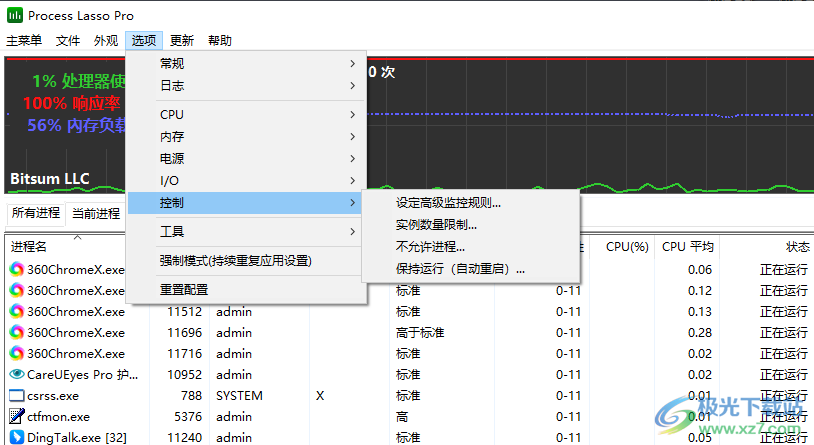The image size is (814, 445).
Task: Click the Bitsum LLC graph label
Action: [x=50, y=179]
